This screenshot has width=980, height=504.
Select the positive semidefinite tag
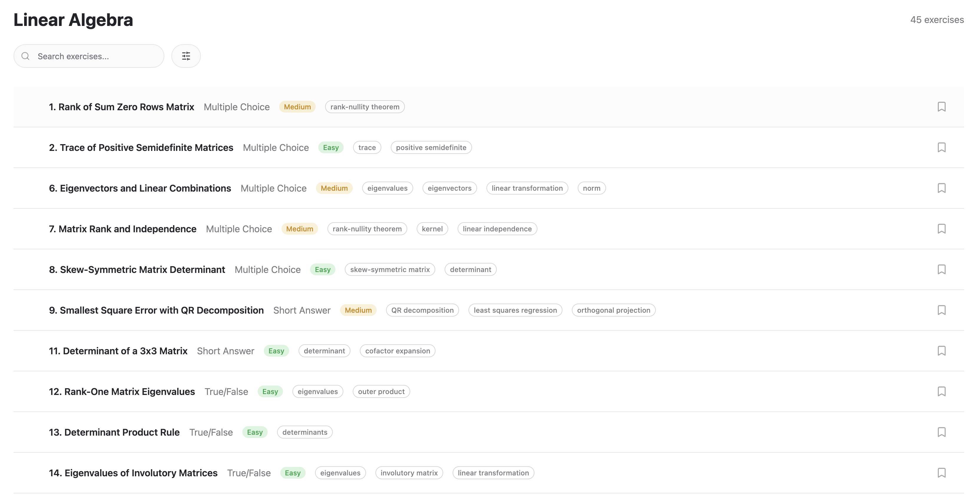pos(431,148)
